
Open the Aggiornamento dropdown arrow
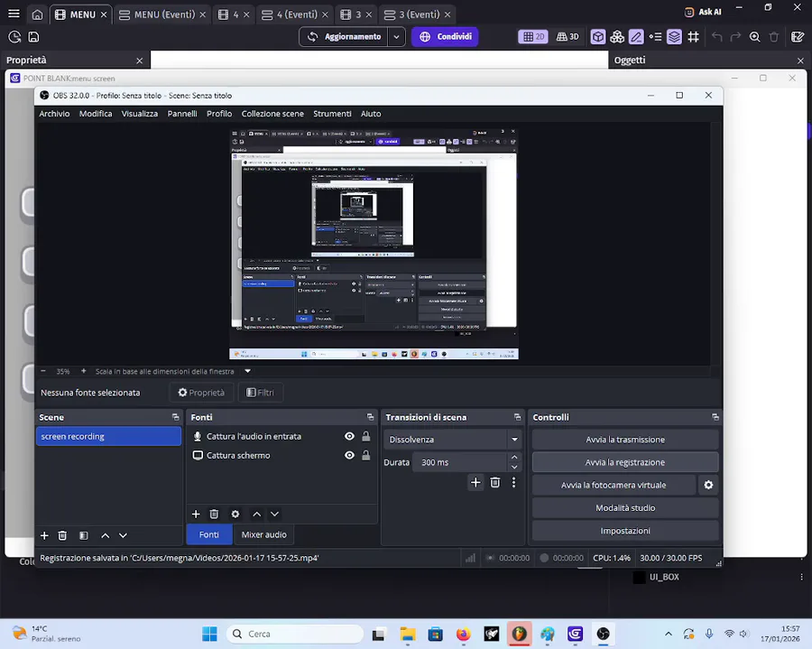397,37
